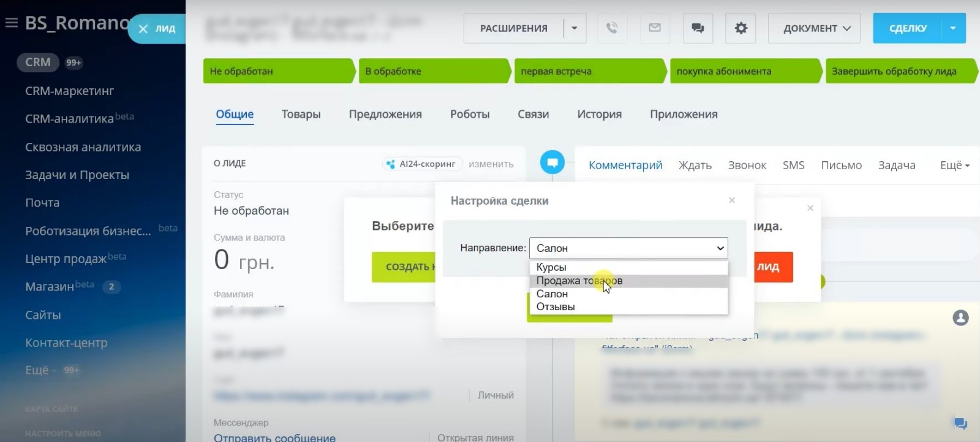Select Письмо timeline tab
This screenshot has height=442, width=980.
click(x=841, y=165)
